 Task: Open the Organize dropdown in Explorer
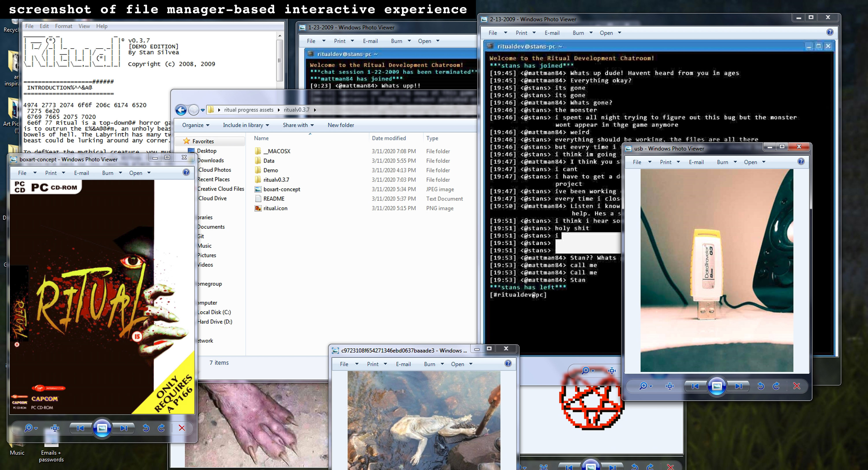click(195, 125)
